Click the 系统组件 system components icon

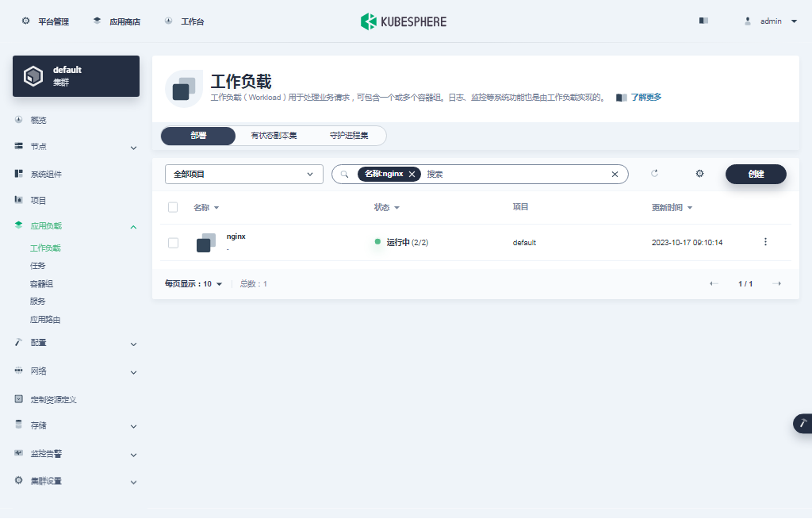(x=19, y=173)
